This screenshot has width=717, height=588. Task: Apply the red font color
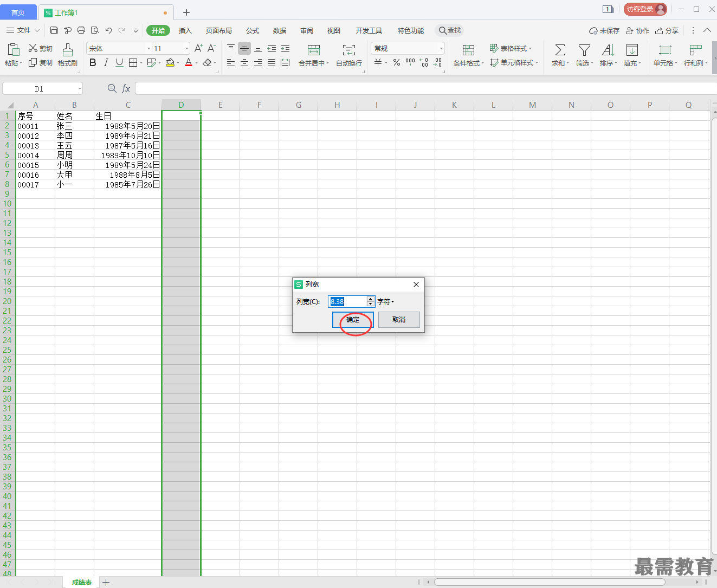pos(189,63)
